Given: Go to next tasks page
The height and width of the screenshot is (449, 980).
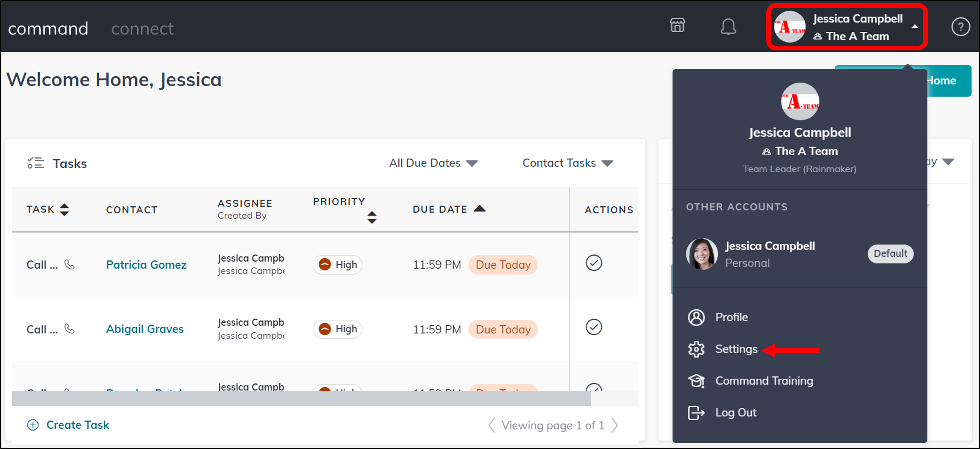Looking at the screenshot, I should point(615,425).
